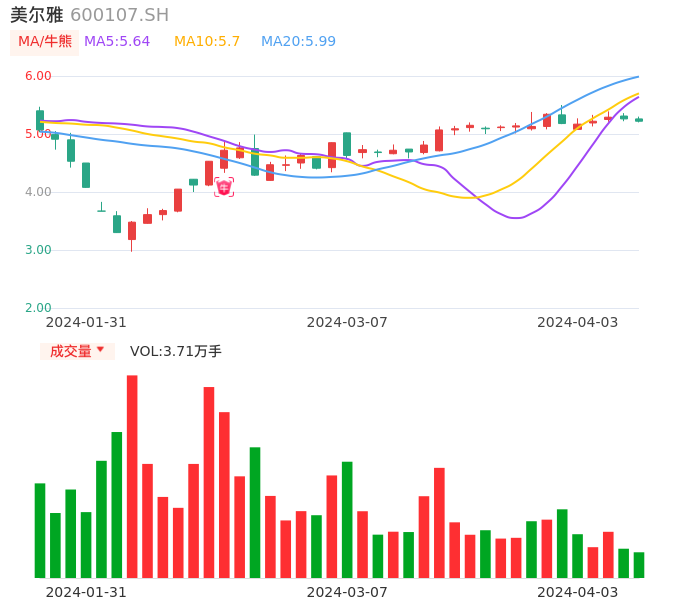The height and width of the screenshot is (606, 686).
Task: Click the first green candlestick on the left
Action: click(x=40, y=120)
